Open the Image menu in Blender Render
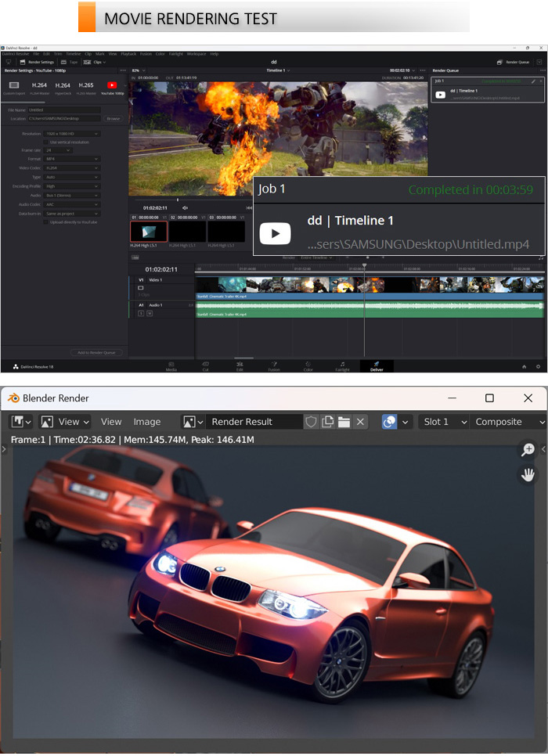 point(146,422)
